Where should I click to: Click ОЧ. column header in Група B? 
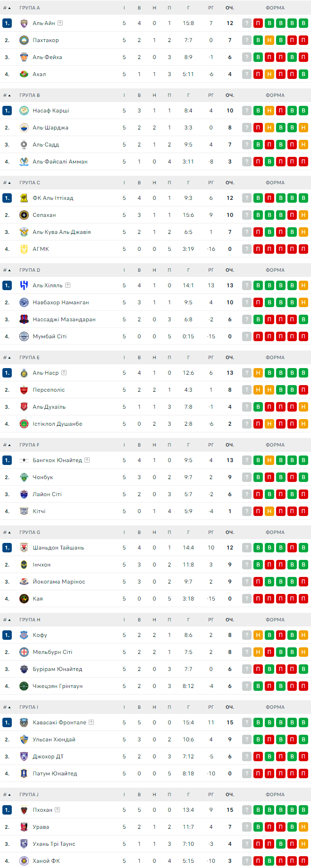coord(230,95)
